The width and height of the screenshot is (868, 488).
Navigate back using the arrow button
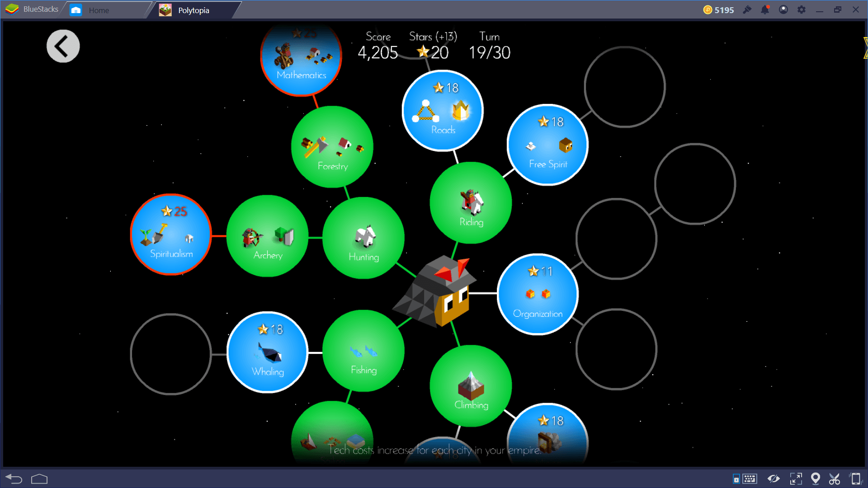click(x=61, y=46)
